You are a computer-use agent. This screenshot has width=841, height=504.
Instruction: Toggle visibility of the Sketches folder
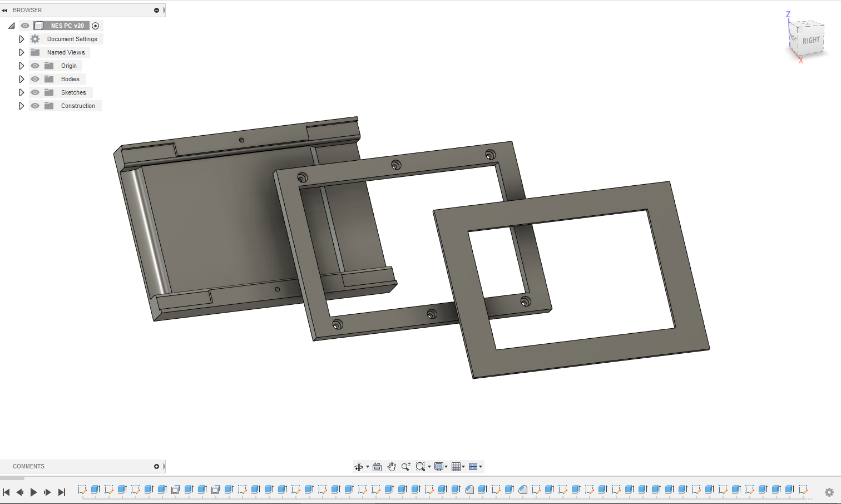34,92
